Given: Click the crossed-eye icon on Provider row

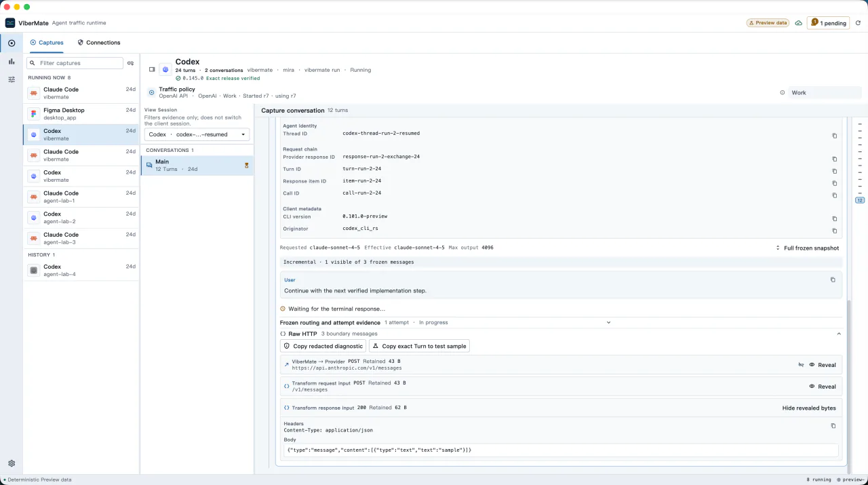Looking at the screenshot, I should 801,365.
